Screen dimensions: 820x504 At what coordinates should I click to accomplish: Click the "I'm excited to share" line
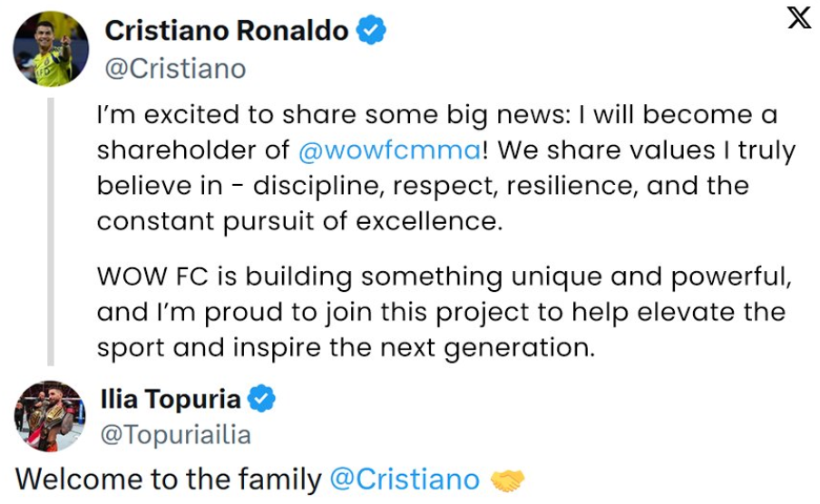coord(437,115)
